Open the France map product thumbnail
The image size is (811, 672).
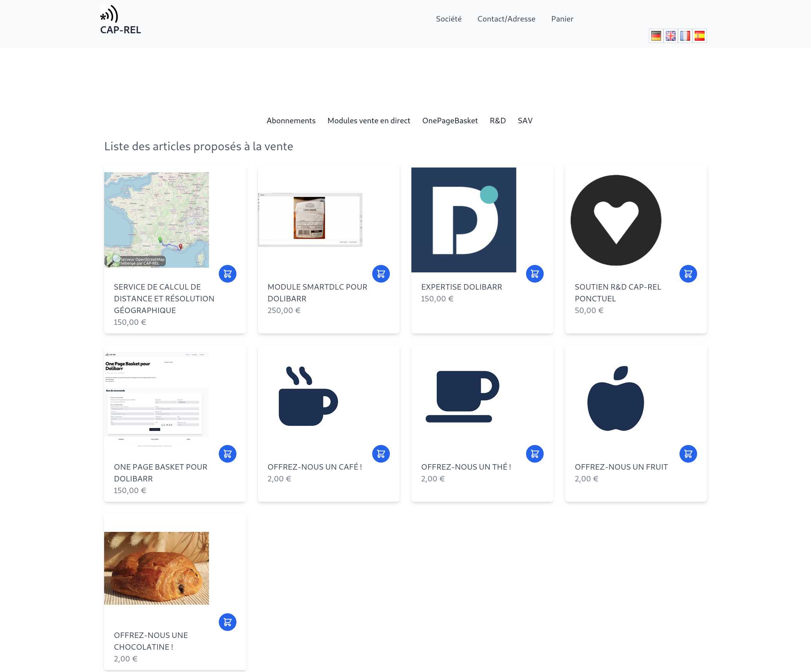coord(157,220)
